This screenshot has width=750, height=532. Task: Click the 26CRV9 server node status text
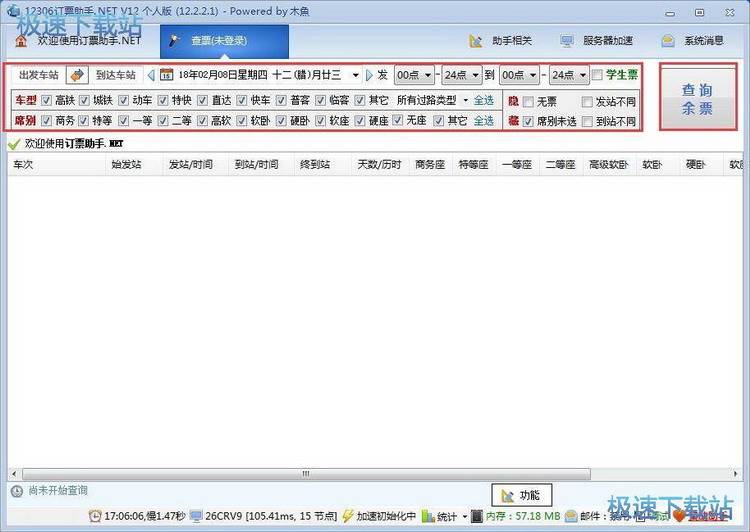pyautogui.click(x=271, y=517)
